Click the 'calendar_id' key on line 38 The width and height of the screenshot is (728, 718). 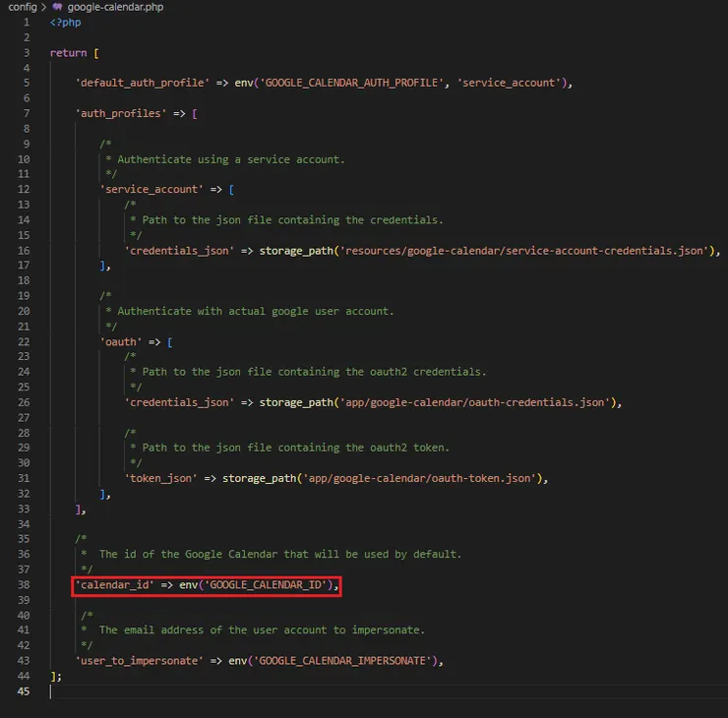click(x=115, y=585)
